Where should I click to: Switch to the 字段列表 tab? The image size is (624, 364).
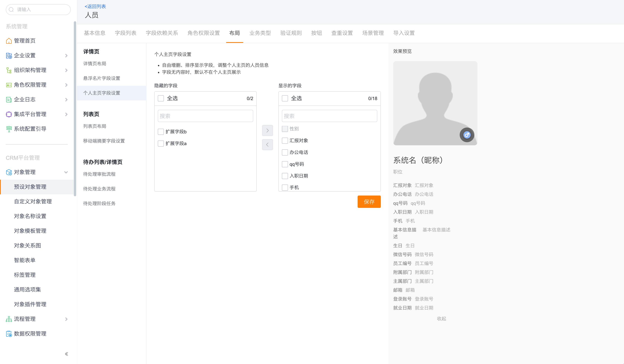[x=125, y=33]
